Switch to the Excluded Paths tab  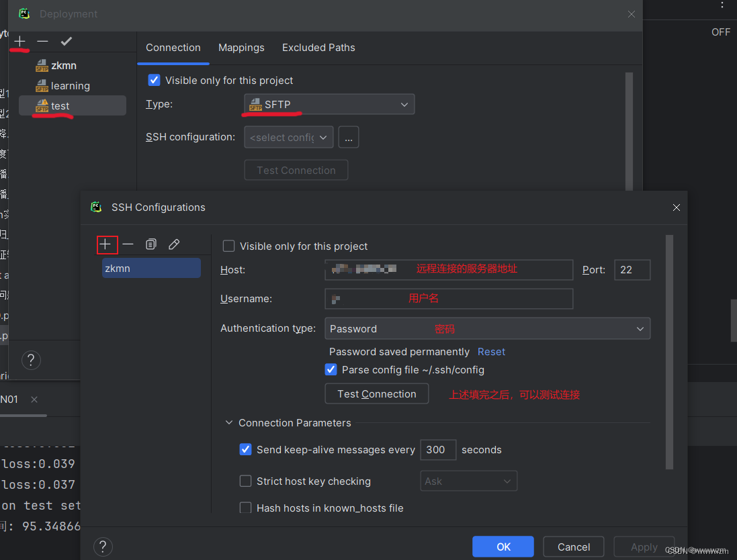pos(318,48)
